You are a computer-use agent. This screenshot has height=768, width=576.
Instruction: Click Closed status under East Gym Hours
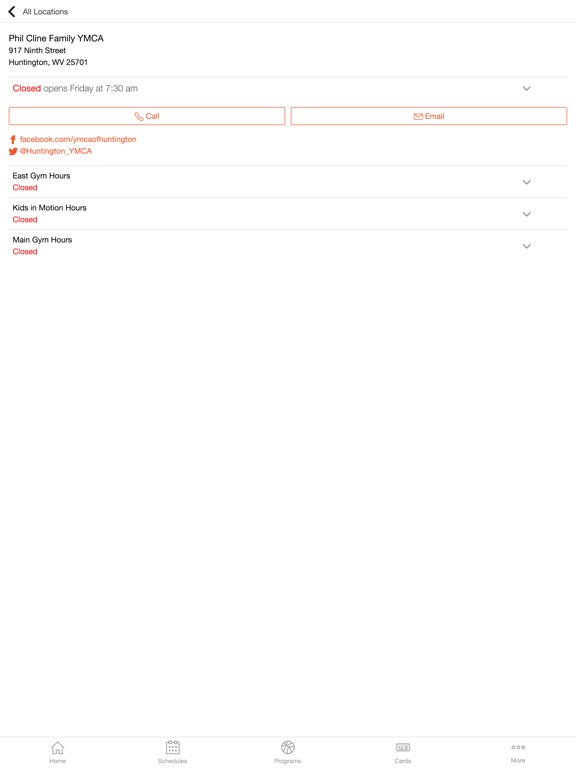[25, 188]
